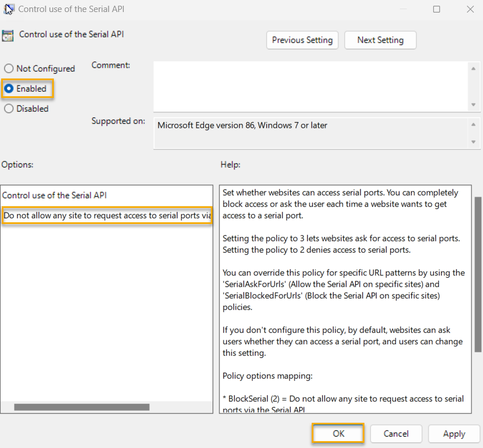This screenshot has width=483, height=448.
Task: Advance to the Next Setting
Action: click(380, 40)
